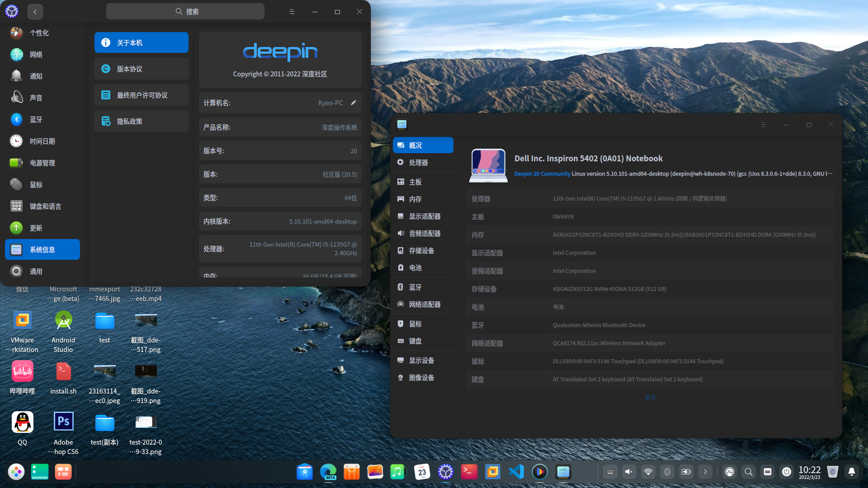Expand hidden tray icons with the chevron

tap(705, 471)
